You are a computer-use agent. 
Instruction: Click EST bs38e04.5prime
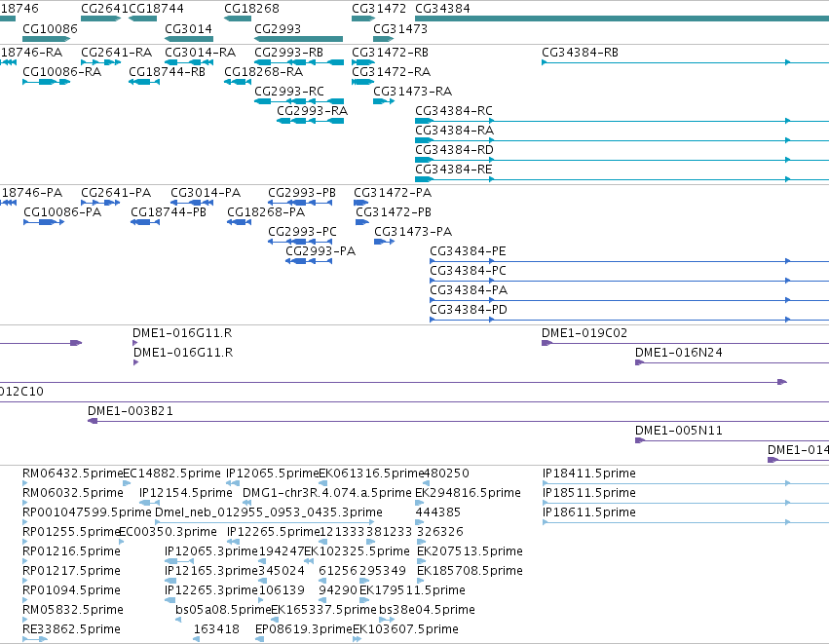(x=387, y=621)
